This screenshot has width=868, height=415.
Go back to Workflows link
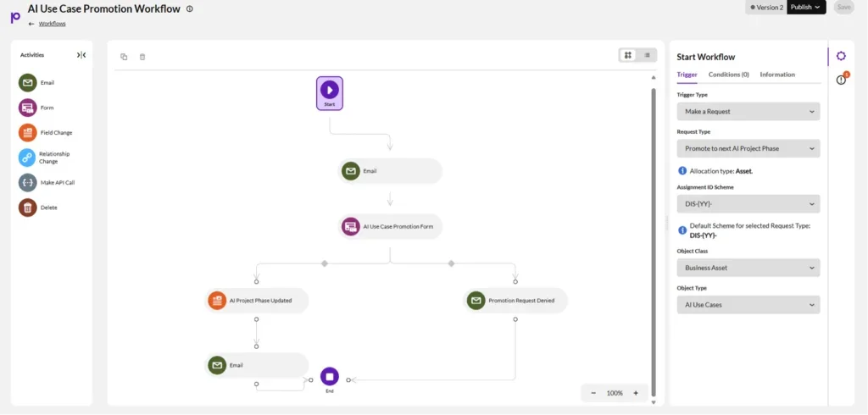click(x=52, y=24)
